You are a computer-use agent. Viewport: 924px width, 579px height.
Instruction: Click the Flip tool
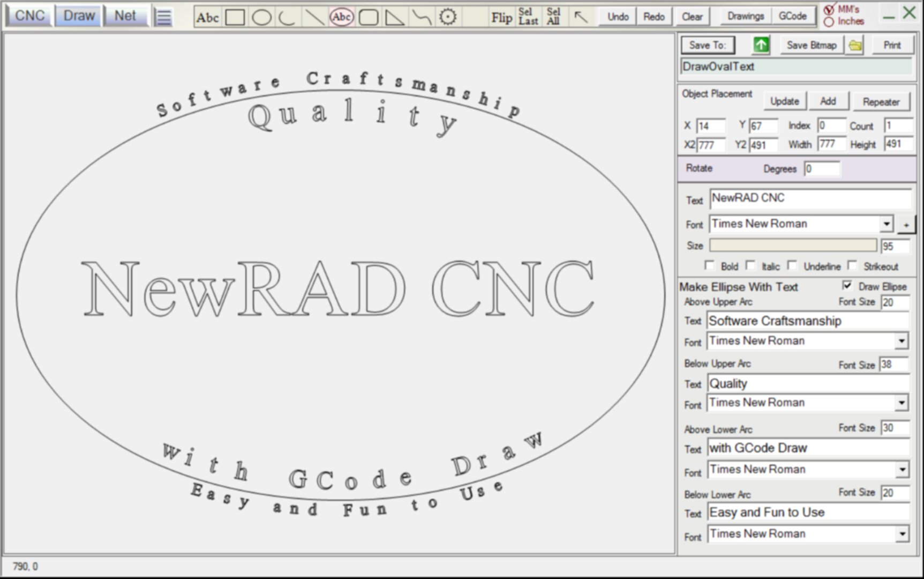click(x=502, y=18)
